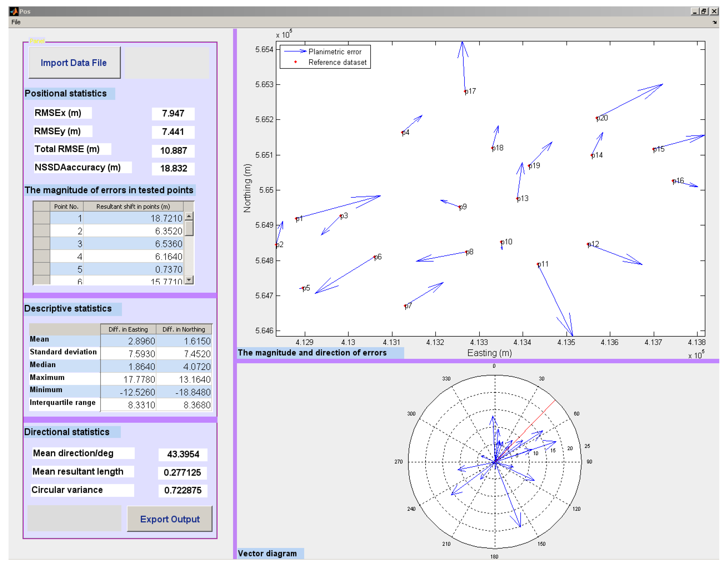Click Circular variance value 0.722875
This screenshot has height=573, width=728.
[x=183, y=490]
